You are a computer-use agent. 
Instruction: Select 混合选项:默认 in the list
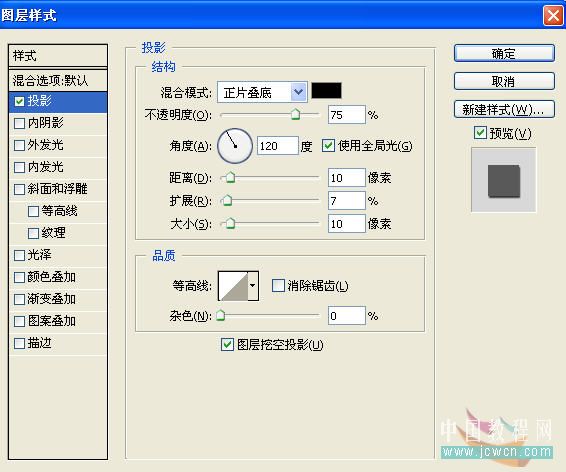click(x=58, y=80)
